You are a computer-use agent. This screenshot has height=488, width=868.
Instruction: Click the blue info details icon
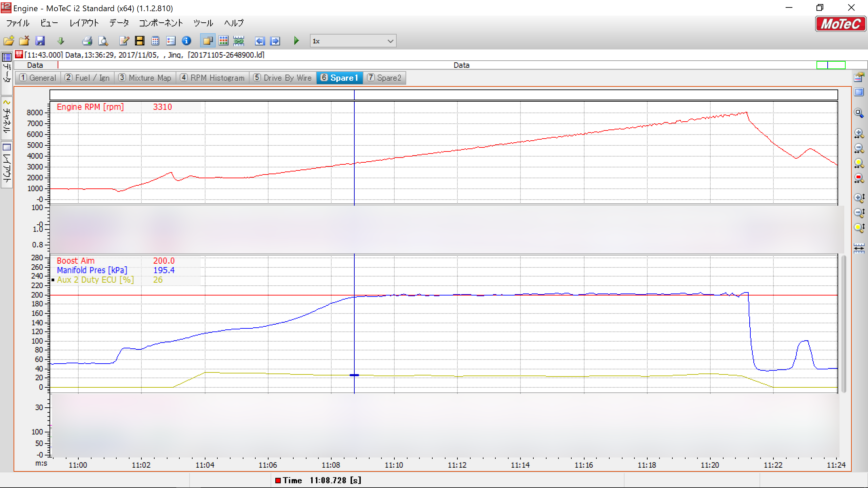pos(186,41)
